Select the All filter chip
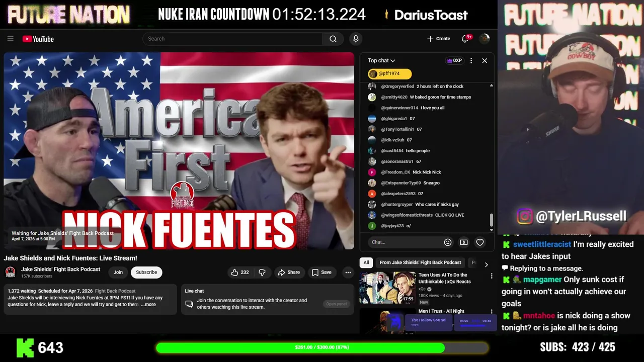This screenshot has height=362, width=644. click(x=366, y=262)
